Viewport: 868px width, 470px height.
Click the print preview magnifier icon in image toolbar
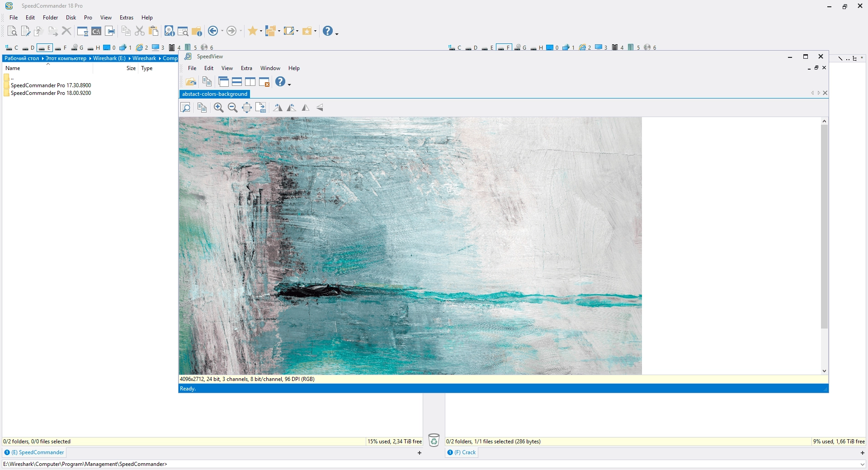click(x=185, y=108)
